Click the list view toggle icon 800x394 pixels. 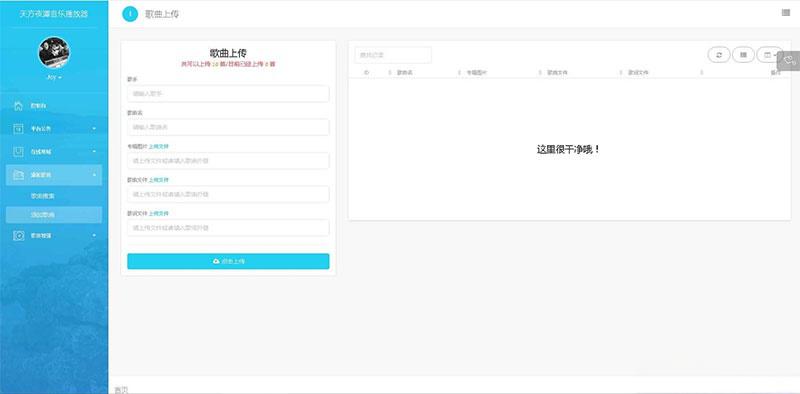coord(743,55)
